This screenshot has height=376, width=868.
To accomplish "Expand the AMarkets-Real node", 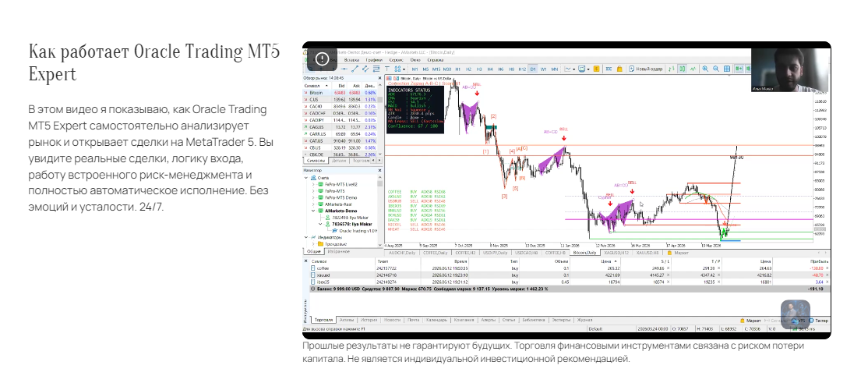I will point(313,204).
